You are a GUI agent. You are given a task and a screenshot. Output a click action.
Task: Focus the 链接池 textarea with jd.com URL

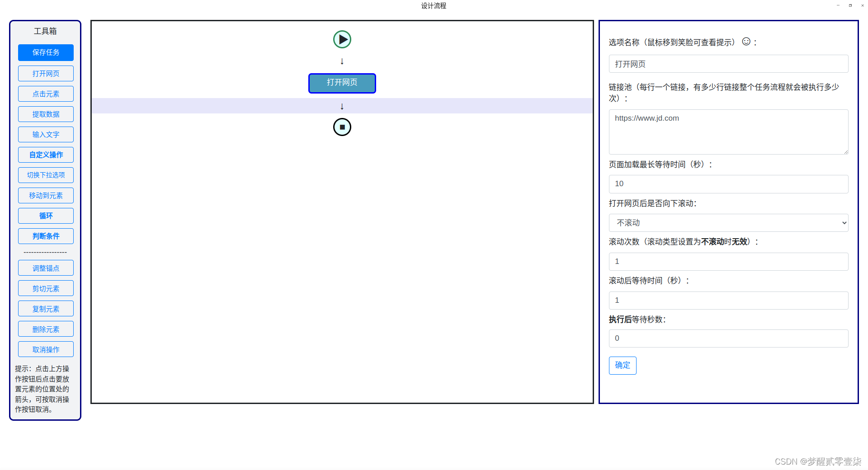[728, 132]
